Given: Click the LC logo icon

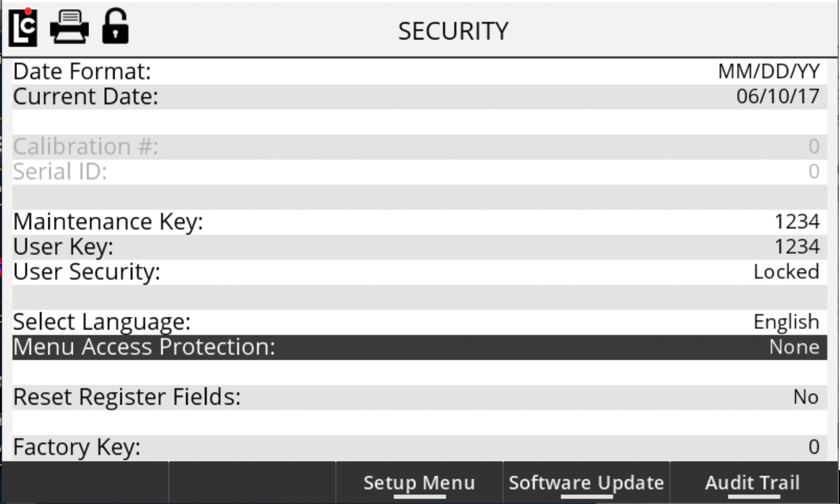Looking at the screenshot, I should [23, 28].
